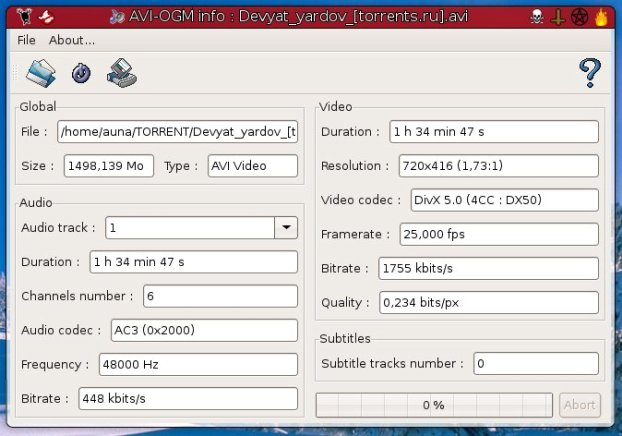Click the Audio codec field AC3 (0x2000)
Viewport: 622px width, 436px height.
point(204,330)
